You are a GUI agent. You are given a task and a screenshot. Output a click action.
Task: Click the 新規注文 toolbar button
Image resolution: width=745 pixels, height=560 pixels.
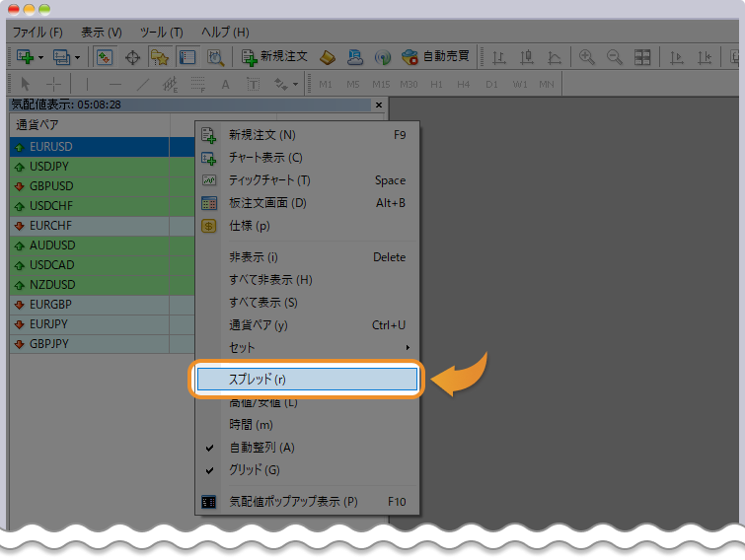tap(274, 57)
